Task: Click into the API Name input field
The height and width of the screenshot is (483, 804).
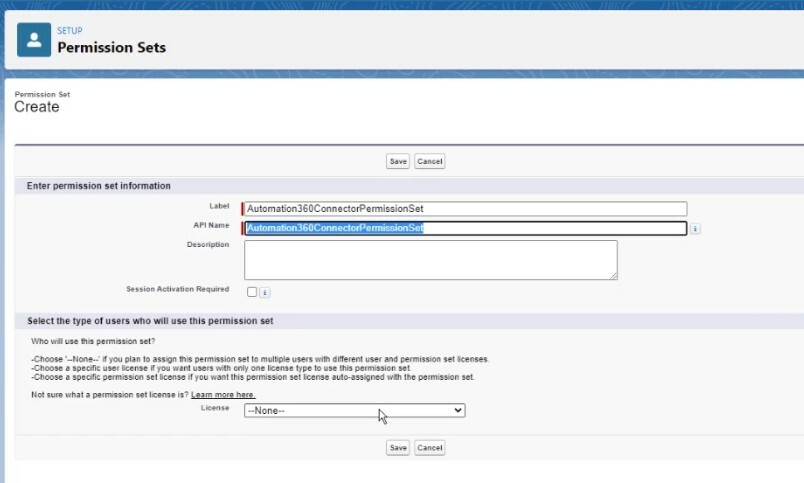Action: pos(465,228)
